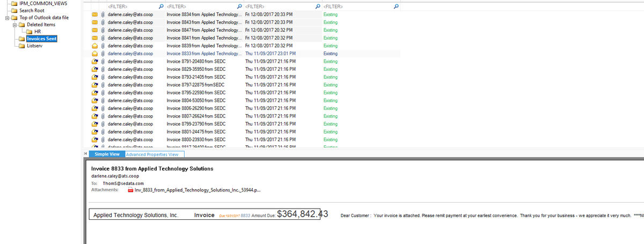Select the subject 'Invoice 8847 from Applied Technology'
This screenshot has width=644, height=244.
coord(203,30)
